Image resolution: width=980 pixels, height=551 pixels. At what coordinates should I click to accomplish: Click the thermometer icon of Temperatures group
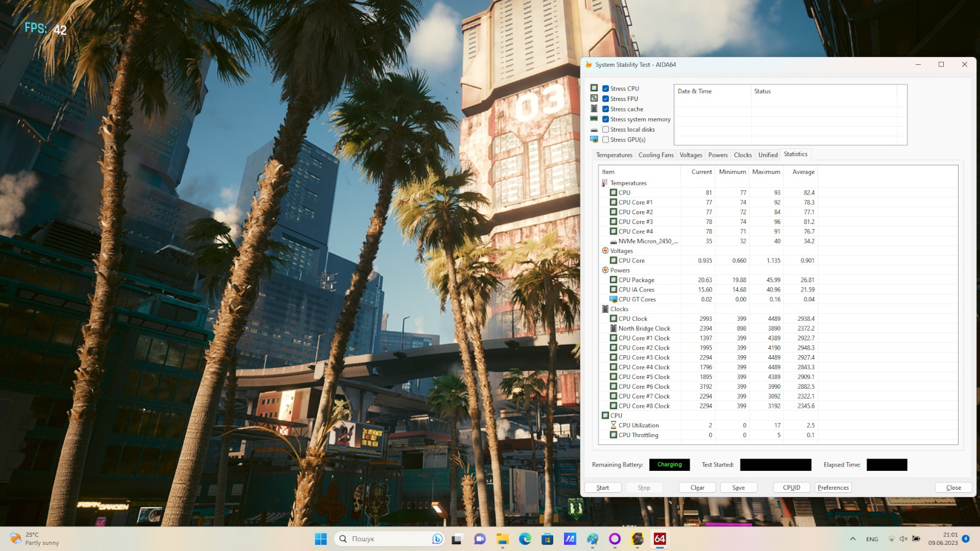click(x=605, y=183)
